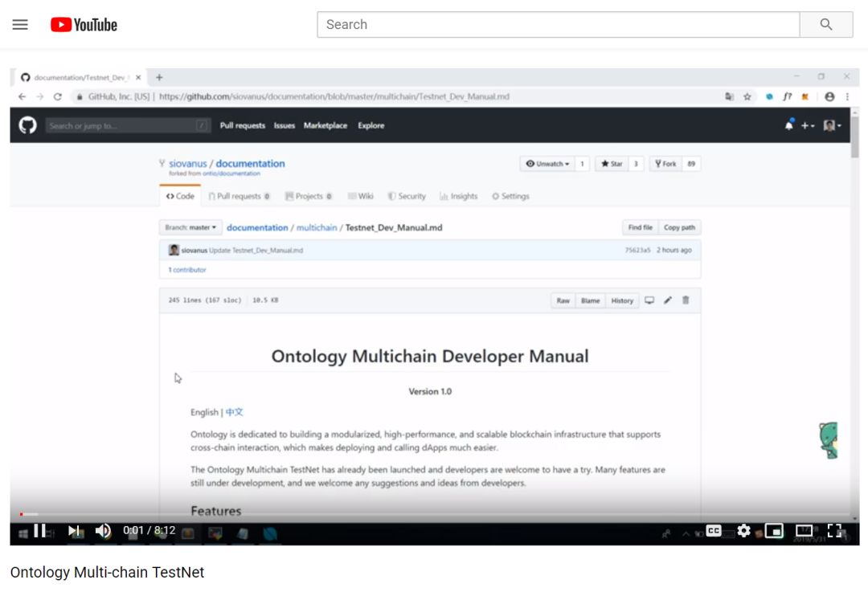Edit file with pencil icon
Image resolution: width=868 pixels, height=592 pixels.
click(x=668, y=300)
